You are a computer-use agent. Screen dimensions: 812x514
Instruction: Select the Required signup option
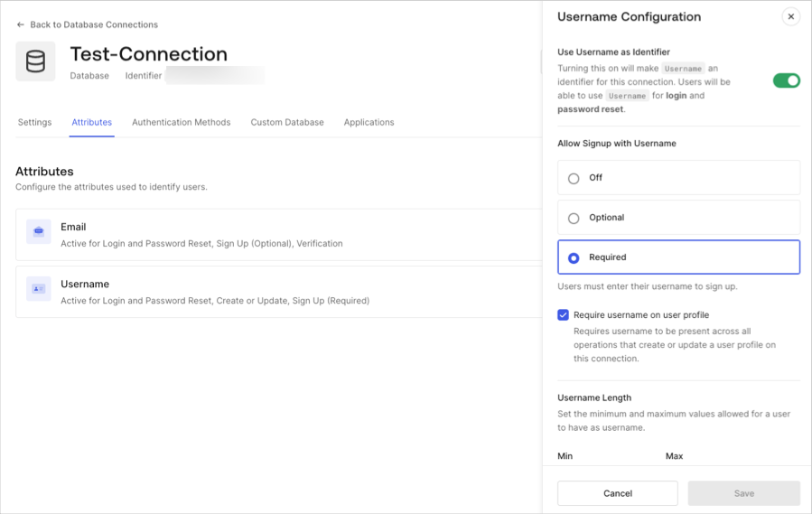(678, 257)
